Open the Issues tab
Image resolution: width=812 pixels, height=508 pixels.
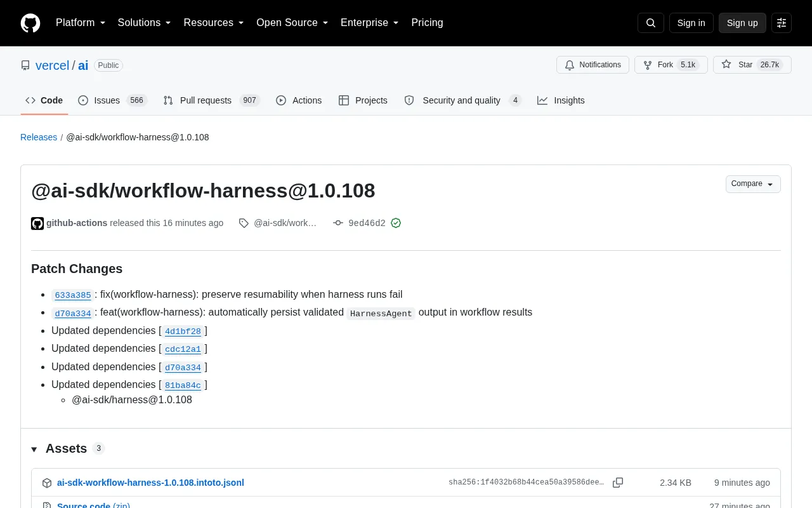pos(113,100)
